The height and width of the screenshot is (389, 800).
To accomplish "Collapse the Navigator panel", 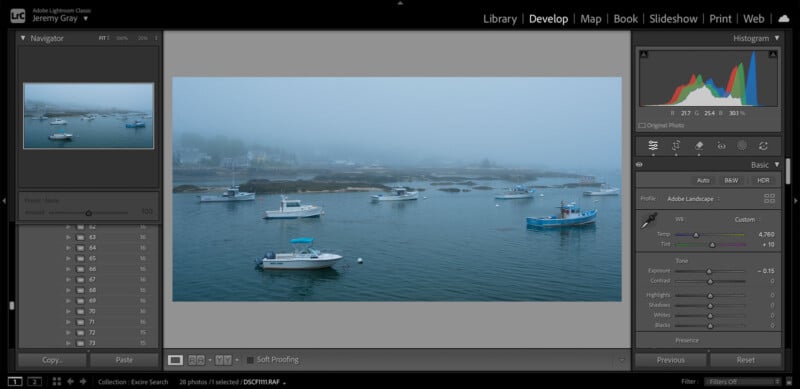I will (x=23, y=38).
